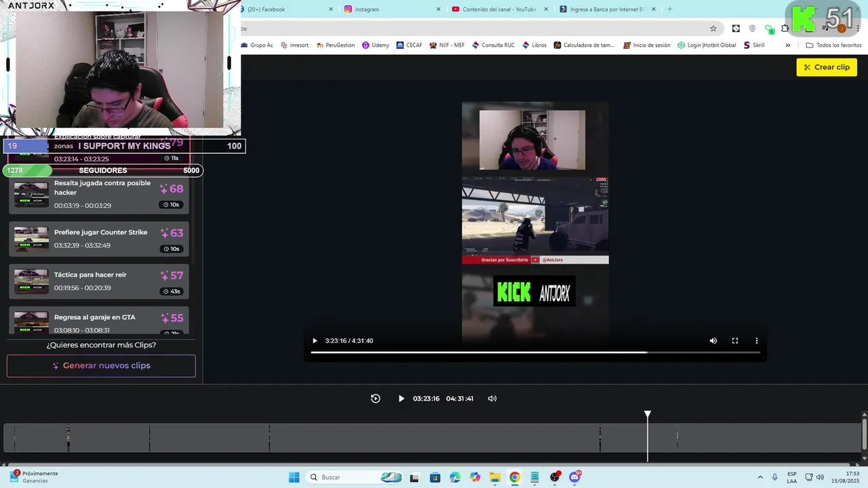
Task: Open clip Resalta jugada contra posible hacker
Action: point(99,195)
